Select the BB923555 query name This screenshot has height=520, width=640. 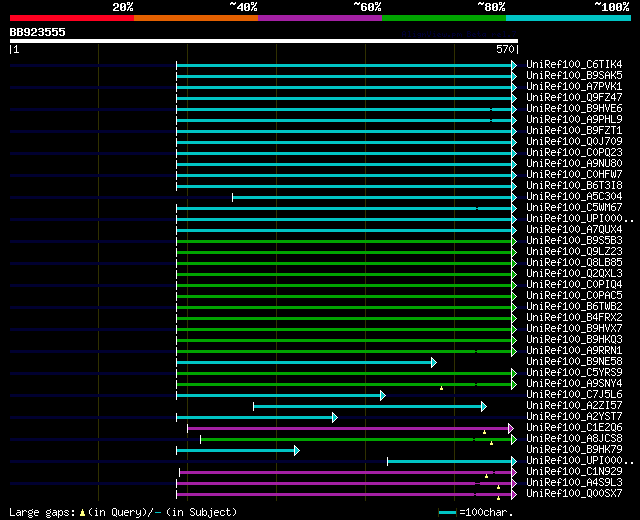click(x=38, y=32)
